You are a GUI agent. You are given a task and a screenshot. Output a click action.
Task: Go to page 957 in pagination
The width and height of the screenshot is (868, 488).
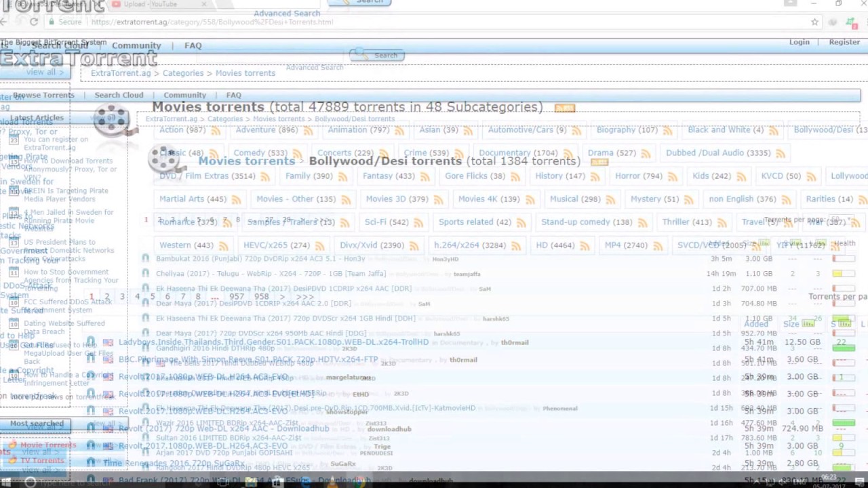pos(237,297)
